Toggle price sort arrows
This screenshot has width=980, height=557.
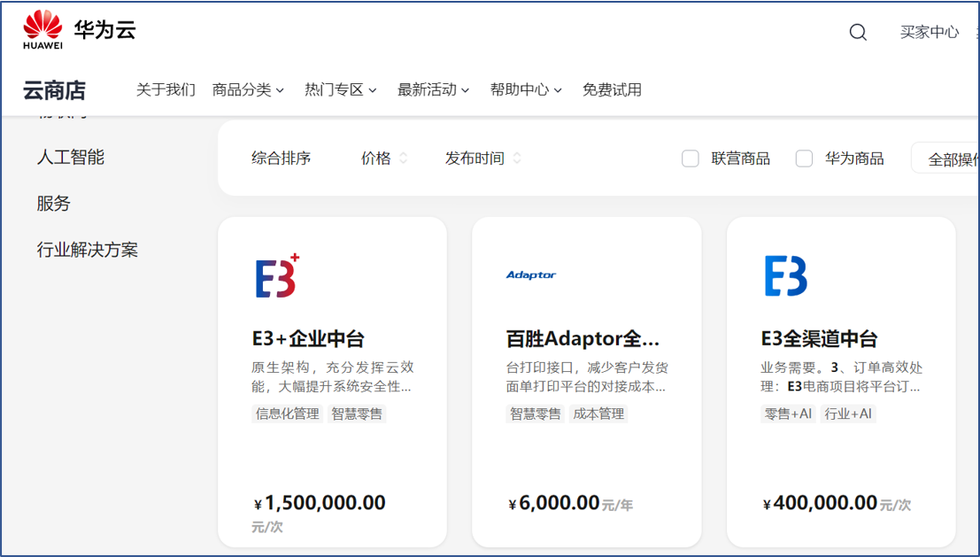[403, 159]
